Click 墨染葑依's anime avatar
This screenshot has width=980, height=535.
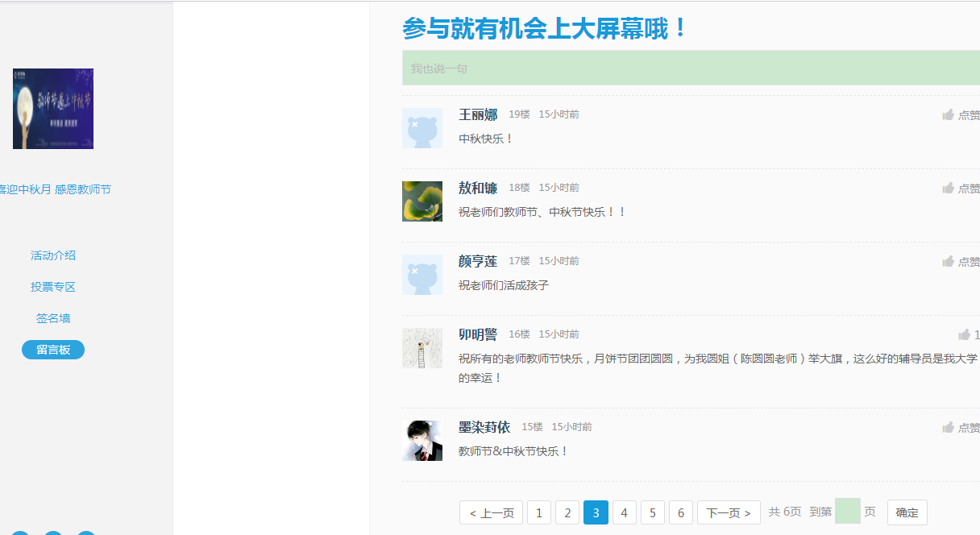click(422, 441)
